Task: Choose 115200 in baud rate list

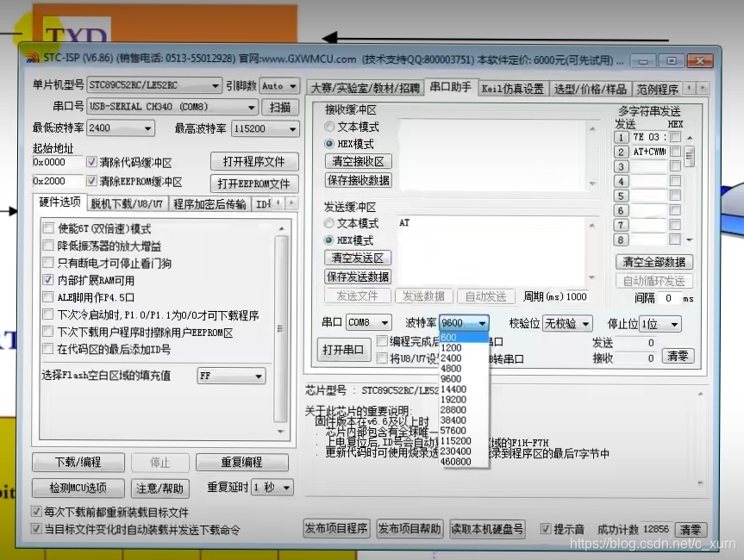Action: pyautogui.click(x=464, y=441)
